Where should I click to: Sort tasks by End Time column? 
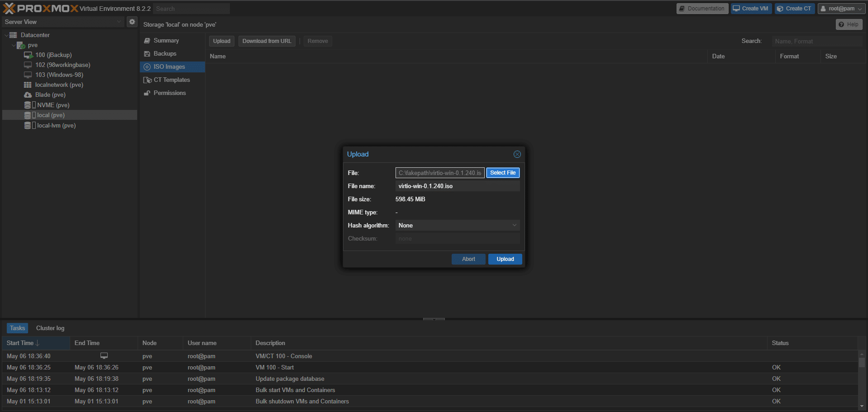click(x=104, y=343)
